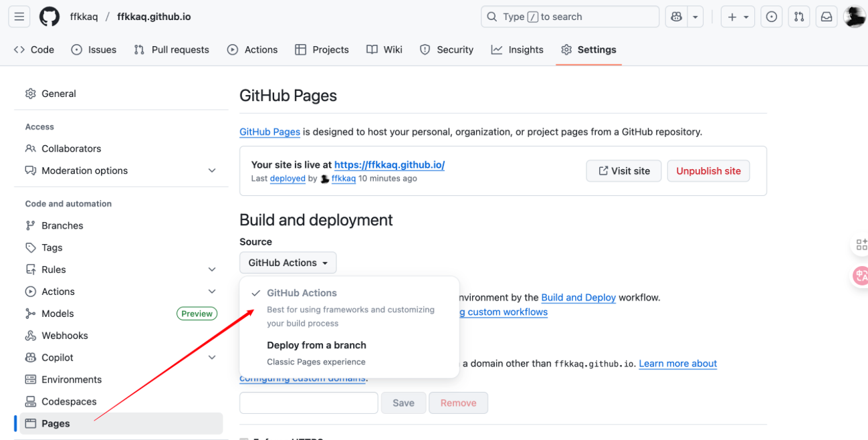
Task: Open pull requests icon in the header
Action: point(799,17)
